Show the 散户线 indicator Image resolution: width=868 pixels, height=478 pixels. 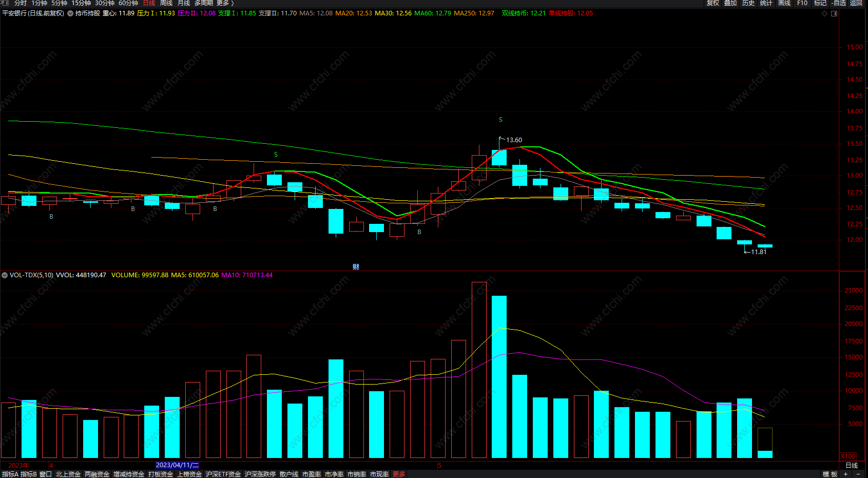point(289,474)
